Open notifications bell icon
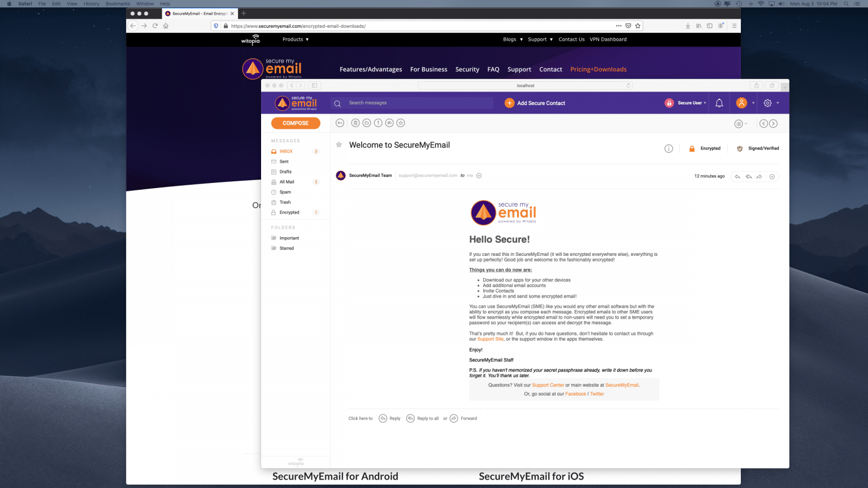 (719, 103)
